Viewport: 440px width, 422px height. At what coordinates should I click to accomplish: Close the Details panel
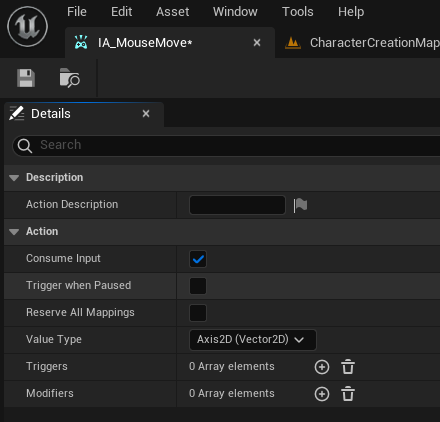[146, 114]
